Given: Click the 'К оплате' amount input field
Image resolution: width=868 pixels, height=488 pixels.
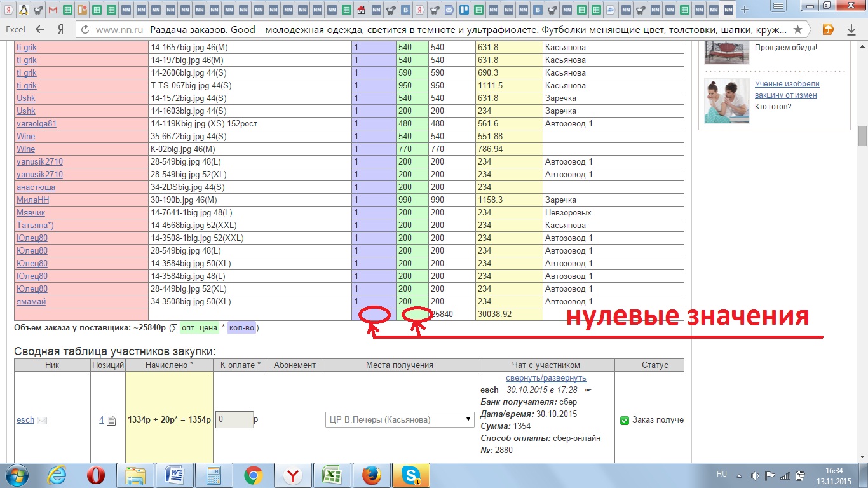Looking at the screenshot, I should [234, 419].
